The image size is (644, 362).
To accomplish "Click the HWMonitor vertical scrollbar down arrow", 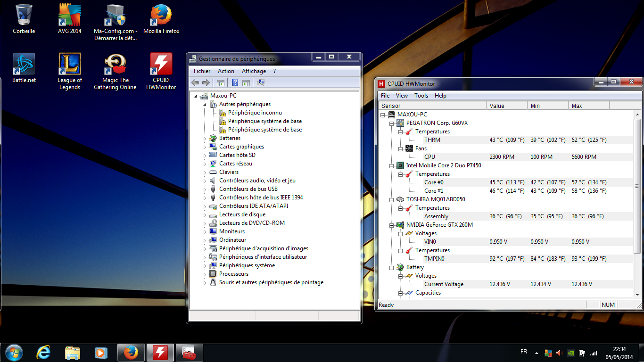I will [x=637, y=294].
